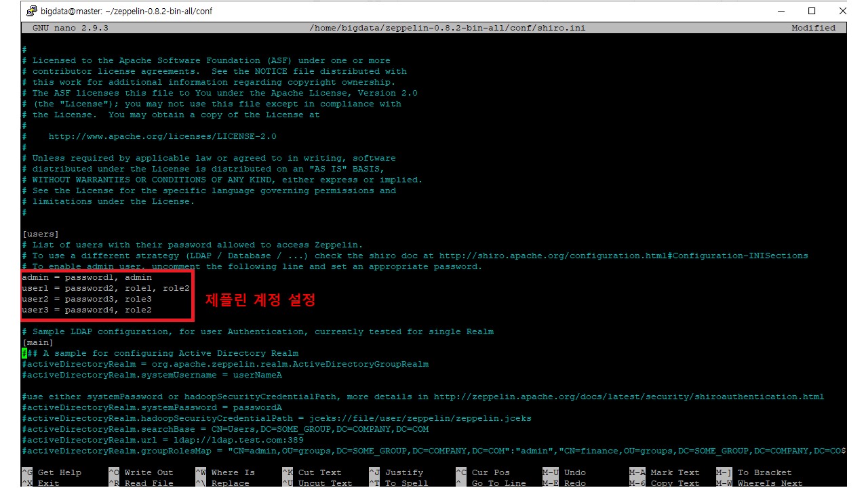Click the 'user1 = password2, role1, role2' line
868x488 pixels.
pos(106,288)
